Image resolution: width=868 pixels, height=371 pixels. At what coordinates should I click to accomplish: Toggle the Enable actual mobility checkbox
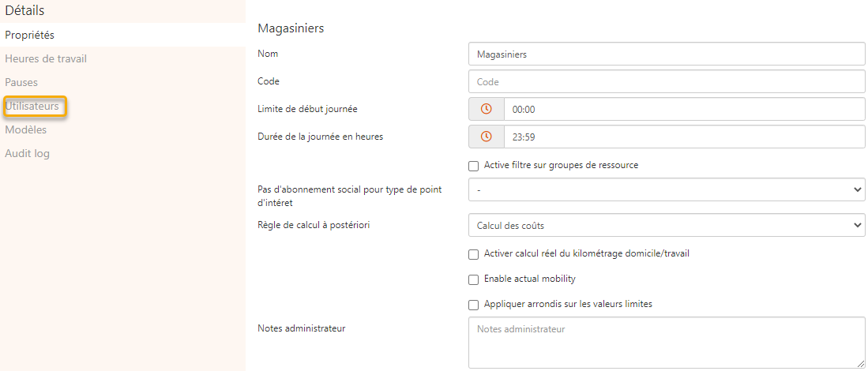pyautogui.click(x=474, y=279)
